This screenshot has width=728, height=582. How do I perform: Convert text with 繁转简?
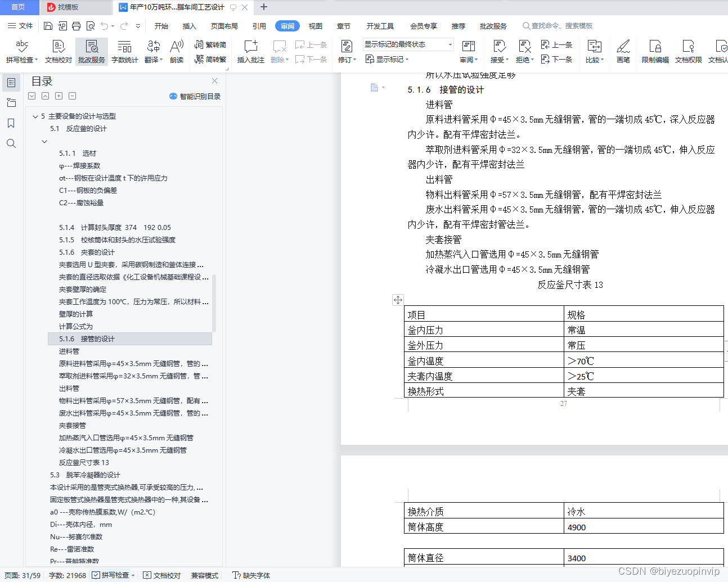[210, 44]
